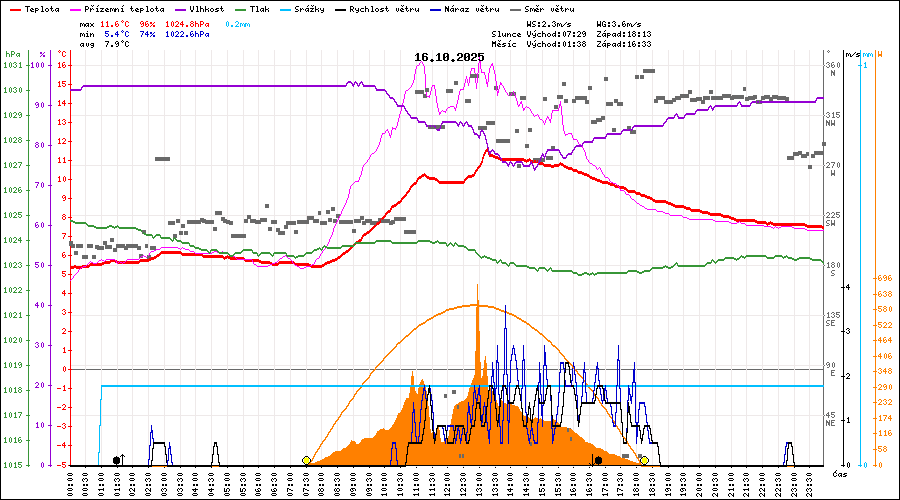Click the Slunce sunrise time 07:29

(x=574, y=33)
